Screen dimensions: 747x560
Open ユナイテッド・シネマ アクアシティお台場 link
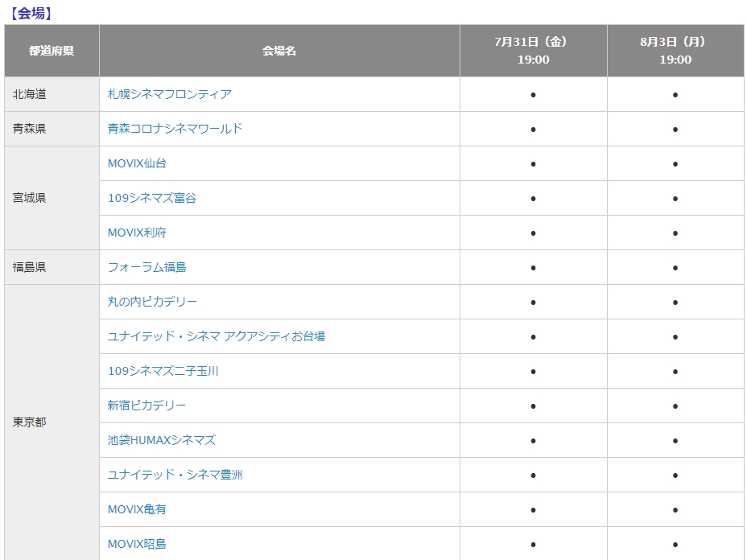[217, 336]
